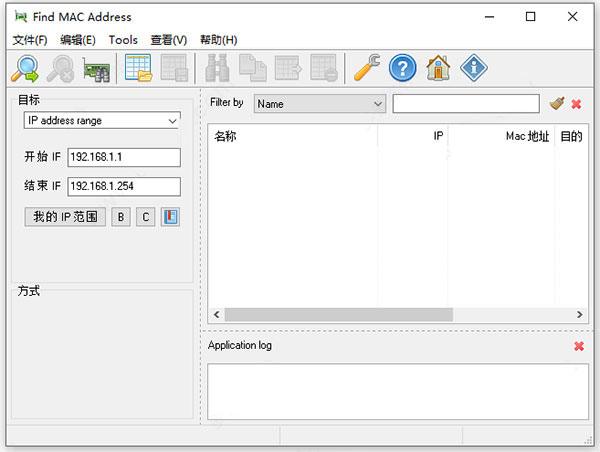Image resolution: width=600 pixels, height=452 pixels.
Task: Open settings with the wrench icon
Action: [367, 68]
